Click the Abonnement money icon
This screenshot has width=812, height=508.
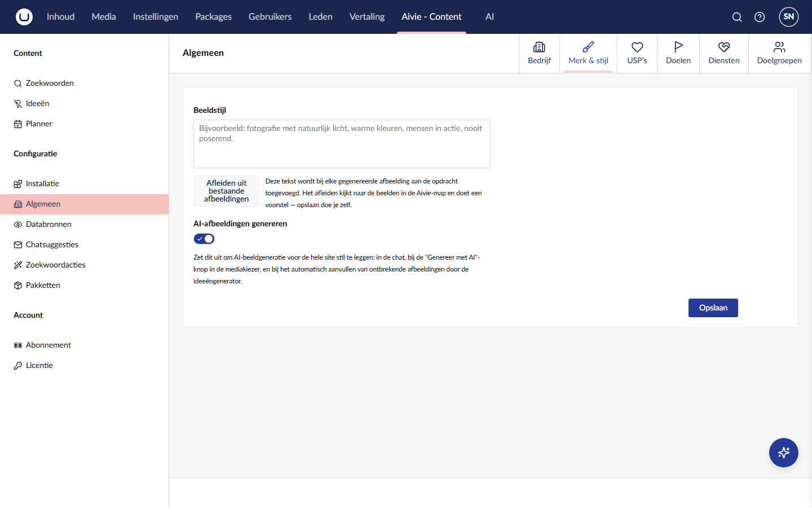click(x=18, y=345)
